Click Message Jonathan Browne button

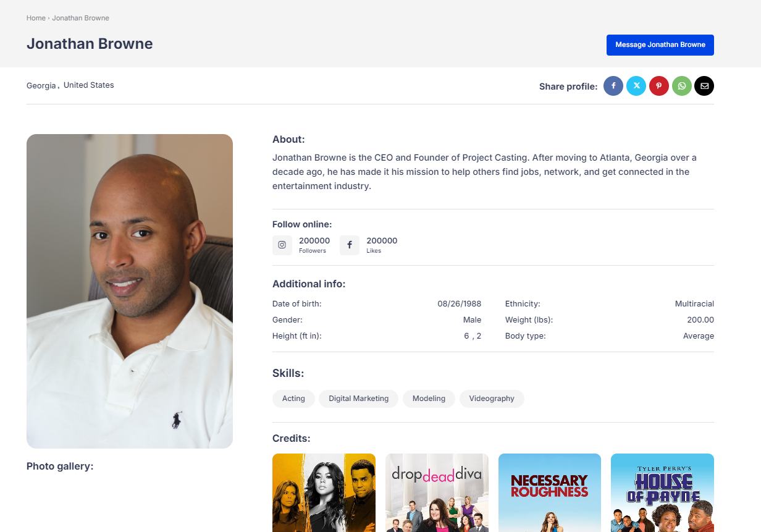[x=660, y=45]
